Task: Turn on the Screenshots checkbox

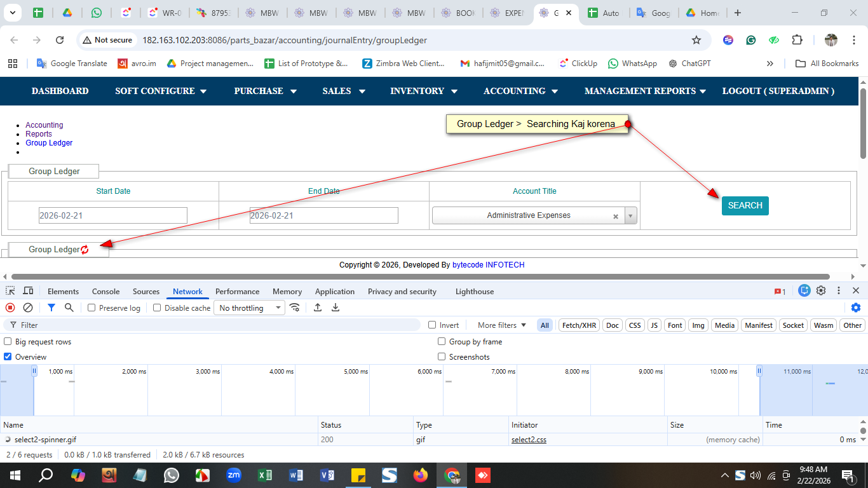Action: tap(442, 357)
